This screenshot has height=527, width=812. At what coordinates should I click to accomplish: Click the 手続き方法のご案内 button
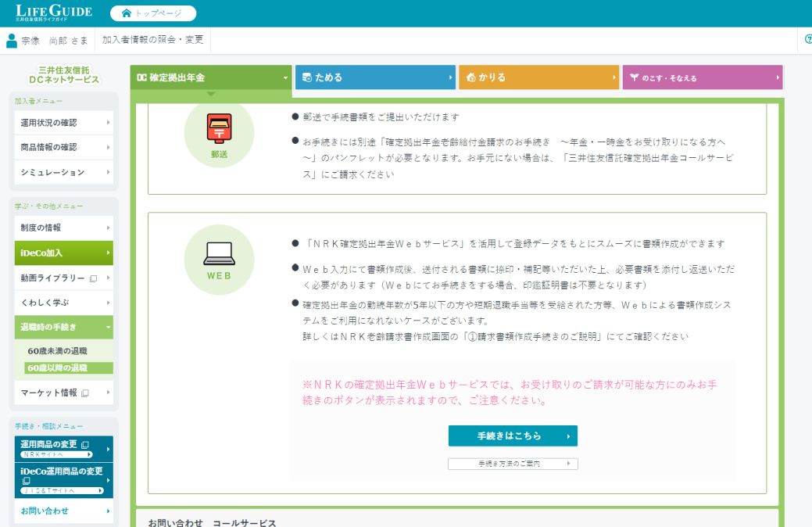513,464
